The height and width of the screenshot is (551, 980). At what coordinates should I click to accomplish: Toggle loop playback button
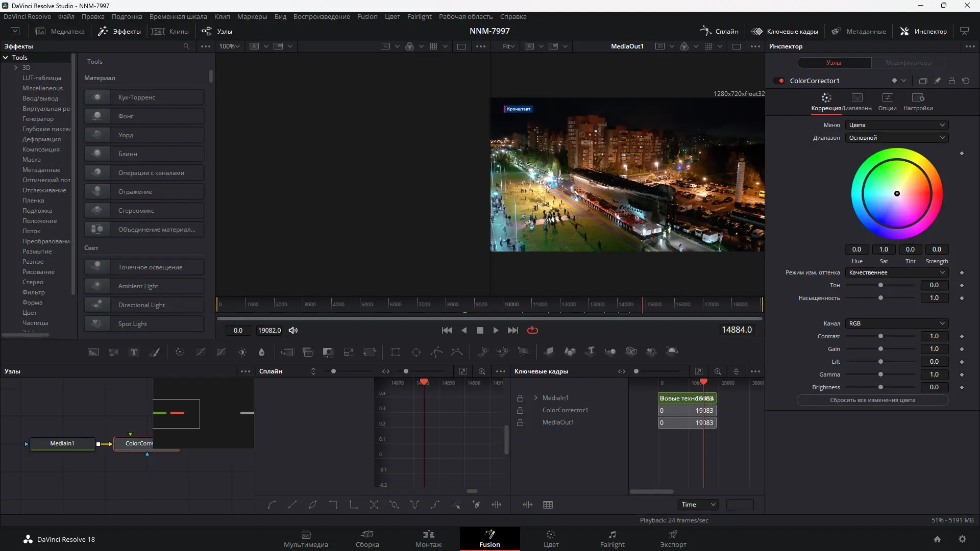[532, 330]
